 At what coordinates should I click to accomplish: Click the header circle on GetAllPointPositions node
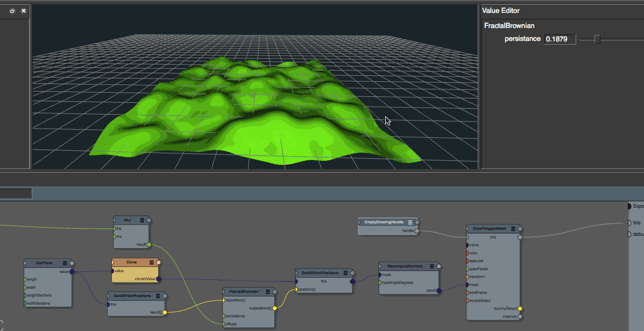(165, 295)
